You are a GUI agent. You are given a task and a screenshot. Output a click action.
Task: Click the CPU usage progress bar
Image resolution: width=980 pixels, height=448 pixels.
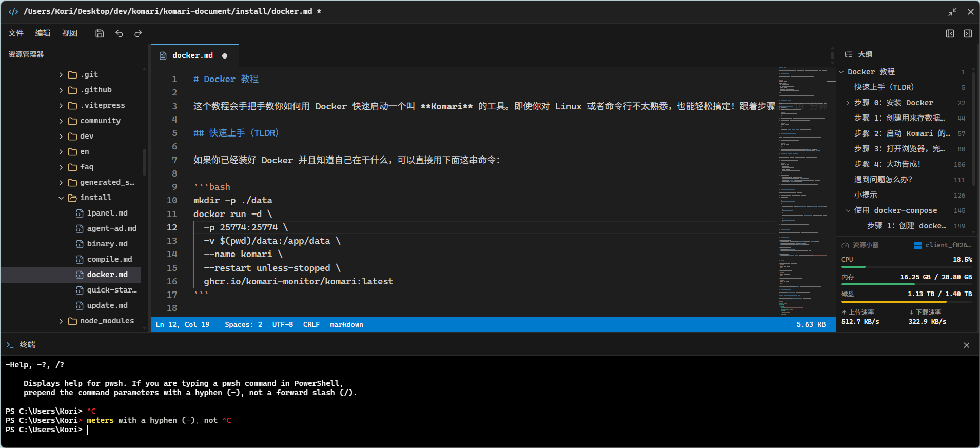point(907,267)
